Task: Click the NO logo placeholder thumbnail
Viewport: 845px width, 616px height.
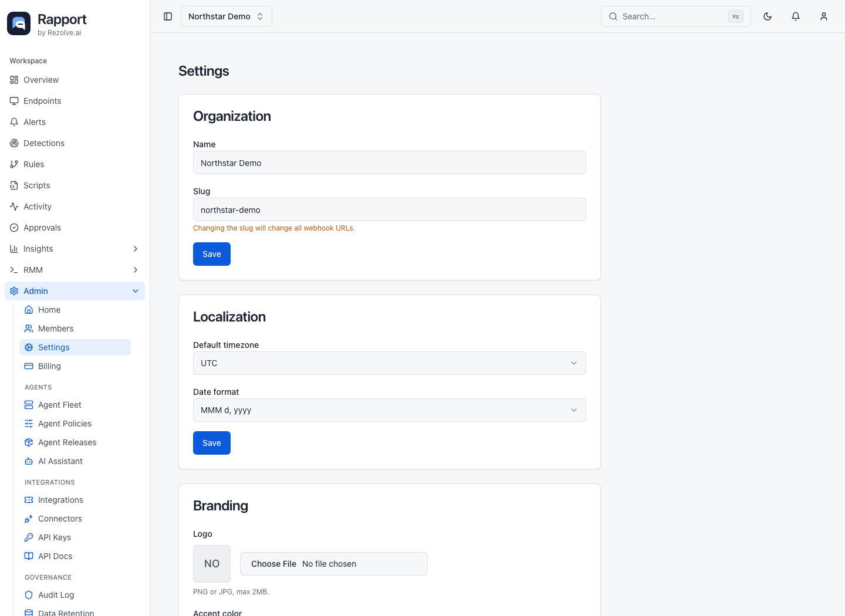Action: pos(212,564)
